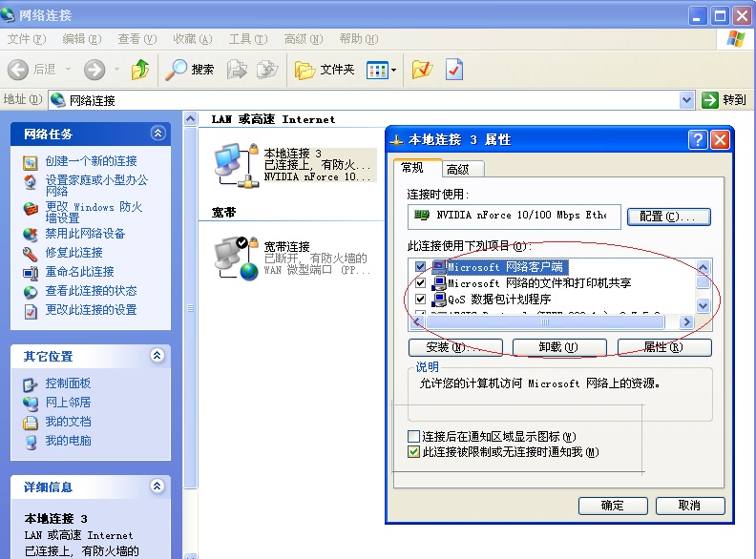Confirm with the 确定 button
The image size is (756, 559).
[x=613, y=506]
